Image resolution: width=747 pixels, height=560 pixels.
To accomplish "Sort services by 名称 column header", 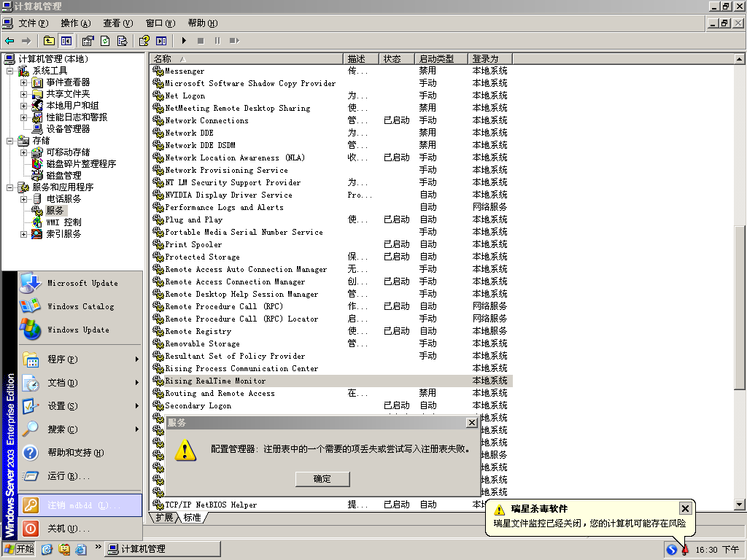I will click(x=247, y=59).
